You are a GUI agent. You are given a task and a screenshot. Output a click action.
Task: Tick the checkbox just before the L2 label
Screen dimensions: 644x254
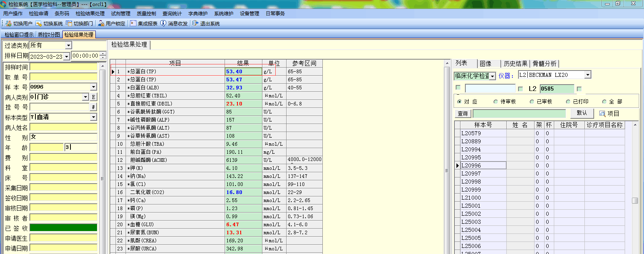pos(520,89)
